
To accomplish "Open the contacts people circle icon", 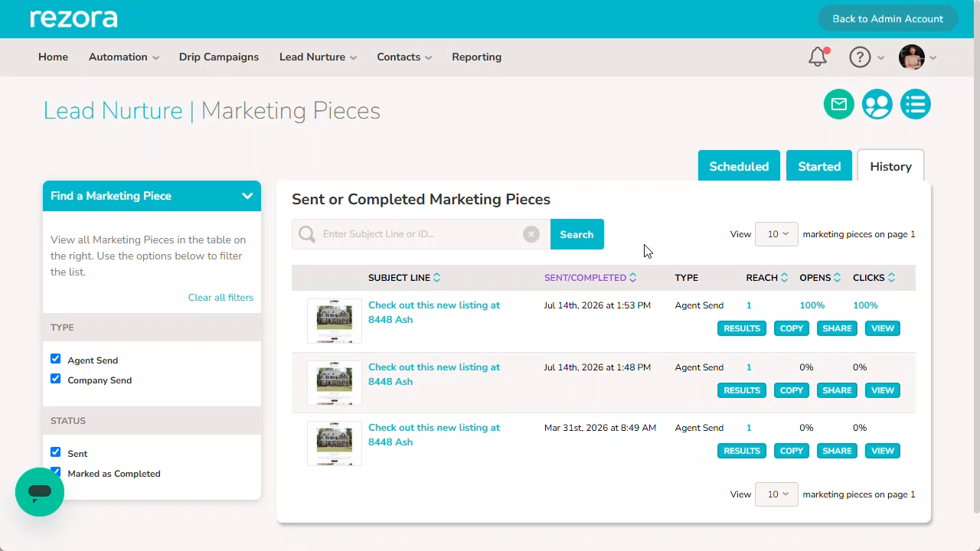I will click(877, 104).
